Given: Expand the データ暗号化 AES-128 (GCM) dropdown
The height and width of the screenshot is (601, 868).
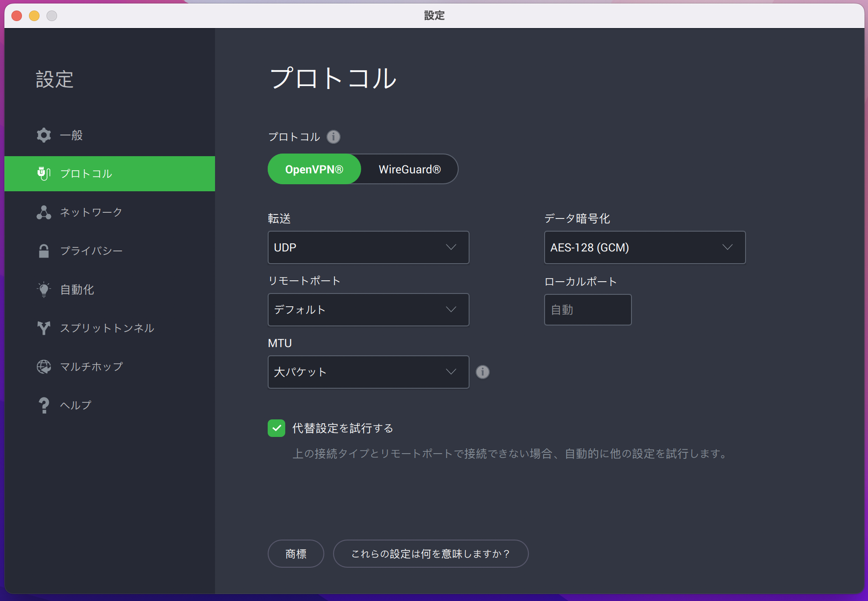Looking at the screenshot, I should [x=645, y=247].
